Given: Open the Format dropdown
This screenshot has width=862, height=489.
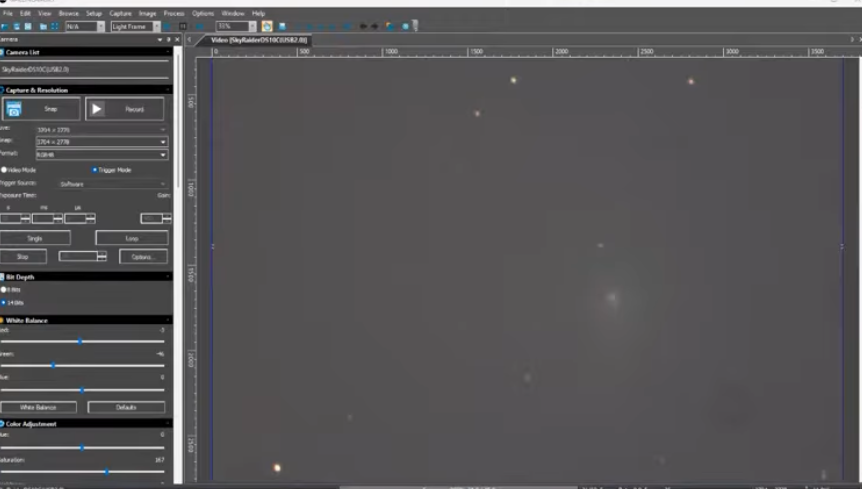Looking at the screenshot, I should point(101,155).
